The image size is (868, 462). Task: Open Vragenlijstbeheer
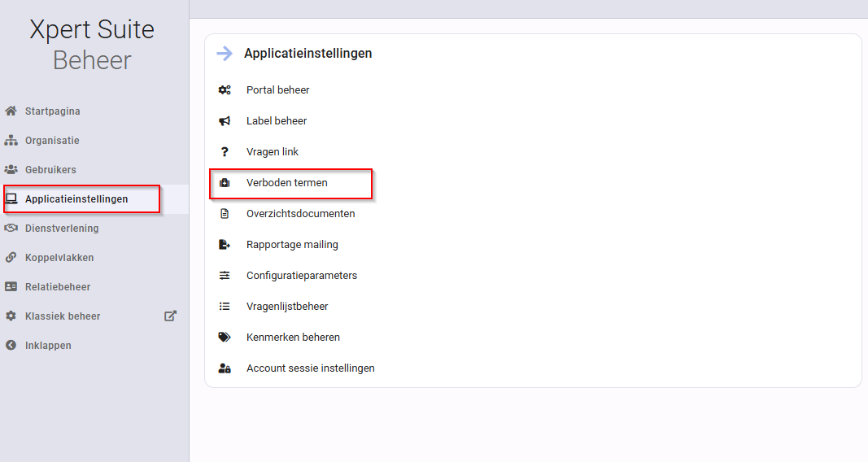[287, 306]
